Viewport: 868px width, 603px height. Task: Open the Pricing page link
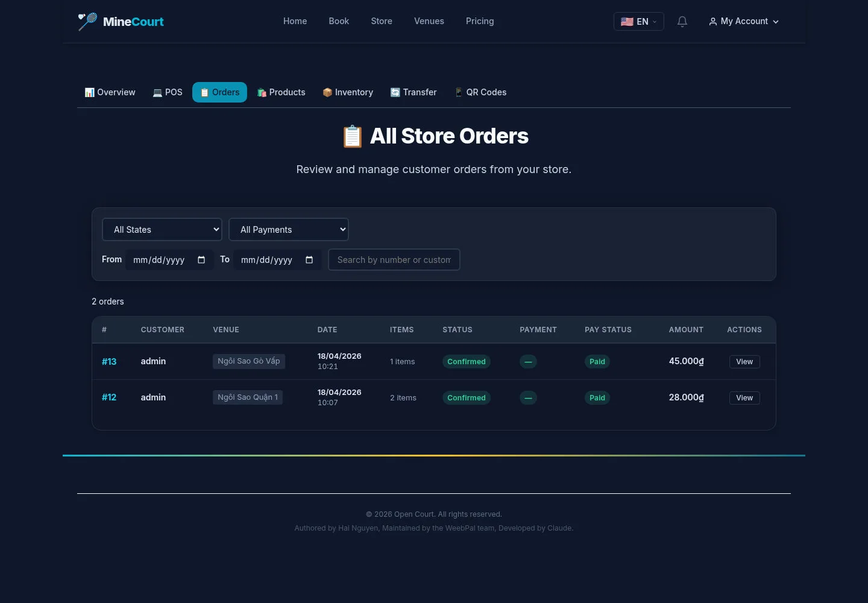[x=480, y=21]
